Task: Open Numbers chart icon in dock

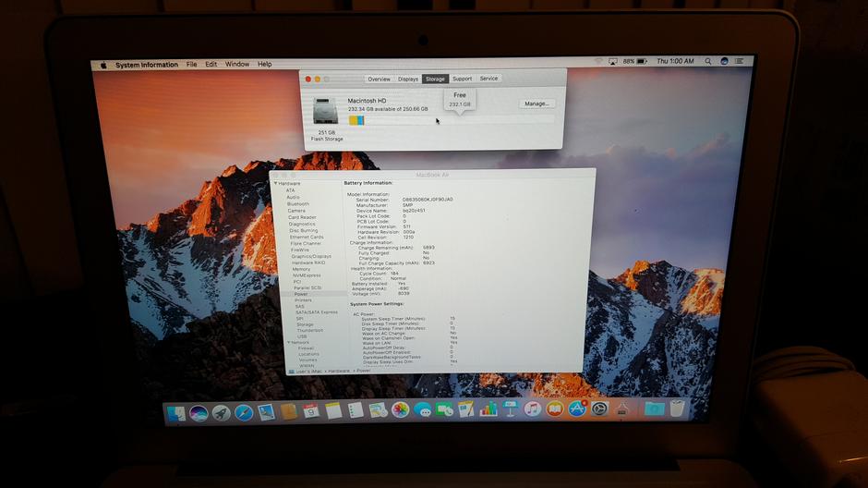Action: click(x=488, y=409)
